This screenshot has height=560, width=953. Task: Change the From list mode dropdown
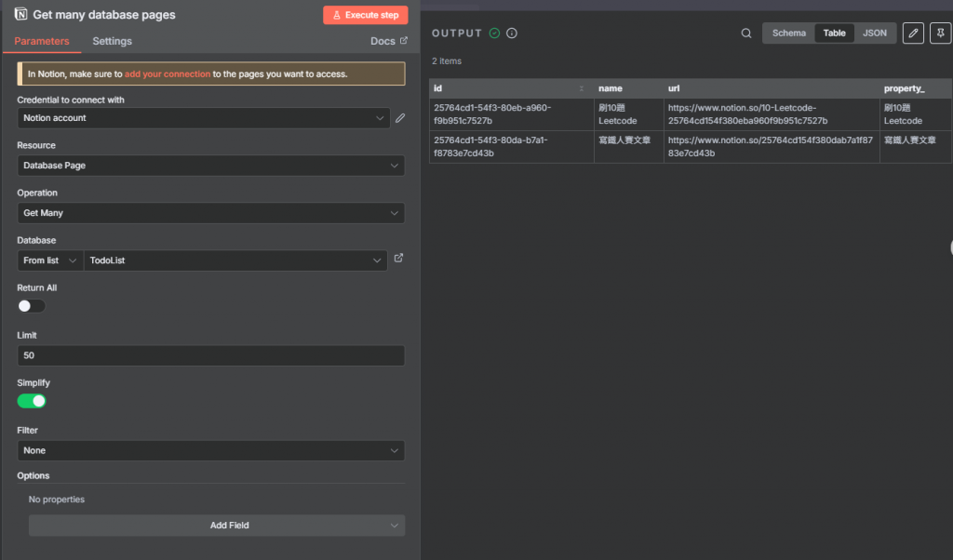click(x=50, y=260)
